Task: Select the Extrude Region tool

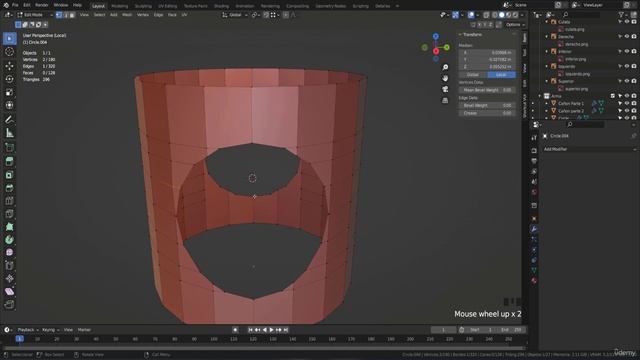Action: click(9, 161)
